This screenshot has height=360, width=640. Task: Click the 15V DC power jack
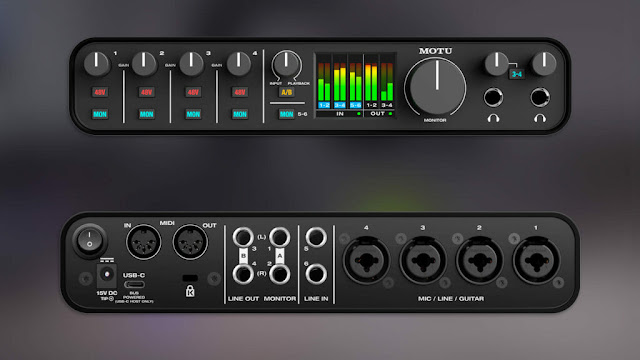tap(107, 275)
